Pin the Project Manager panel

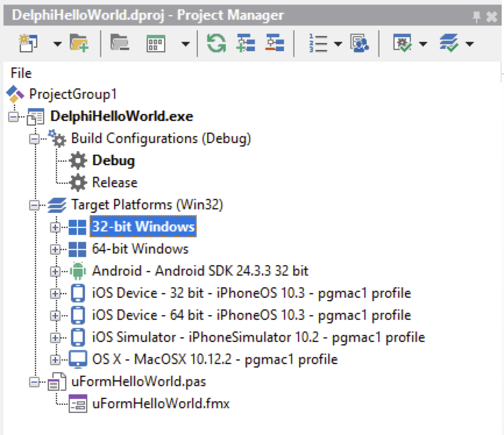[x=477, y=16]
